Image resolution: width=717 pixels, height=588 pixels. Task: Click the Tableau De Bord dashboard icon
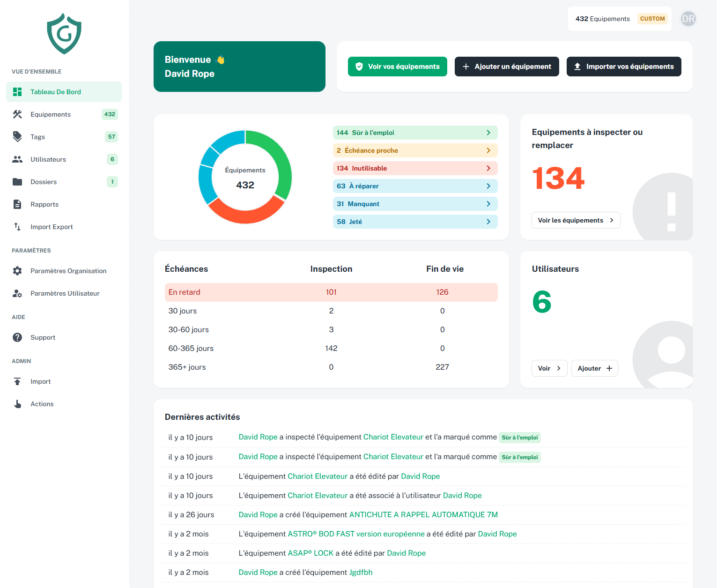click(x=17, y=92)
